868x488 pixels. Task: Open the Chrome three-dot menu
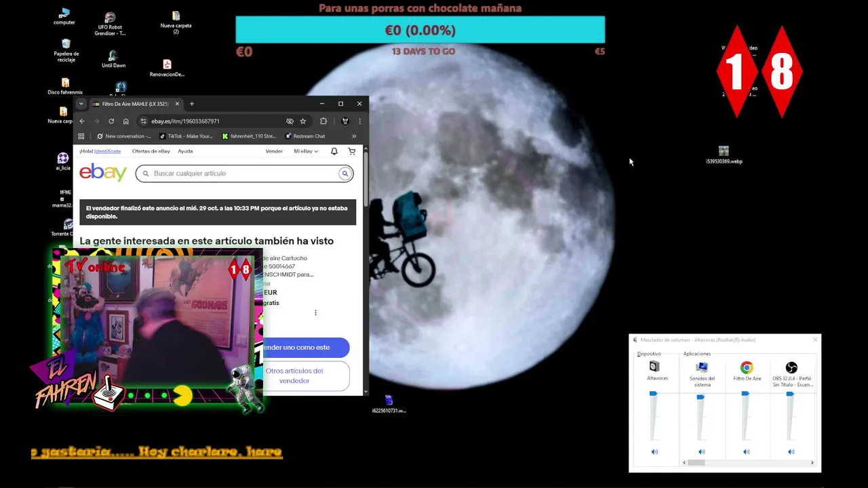pyautogui.click(x=359, y=121)
